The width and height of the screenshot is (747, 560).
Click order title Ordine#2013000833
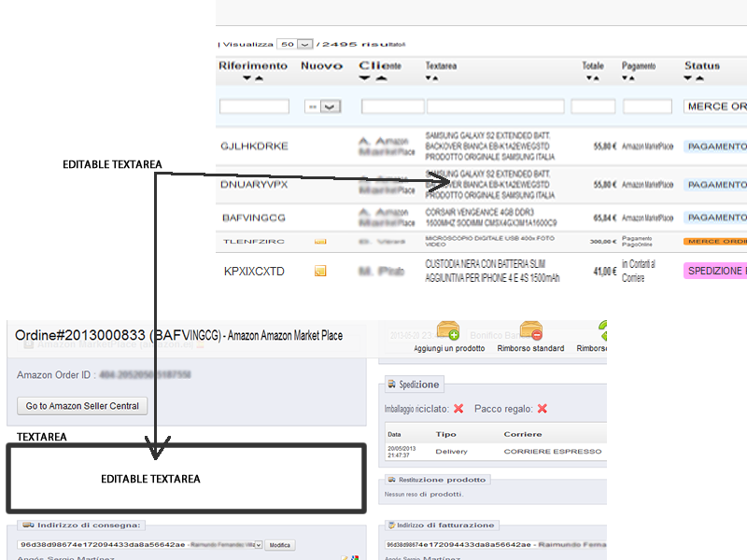tap(80, 335)
